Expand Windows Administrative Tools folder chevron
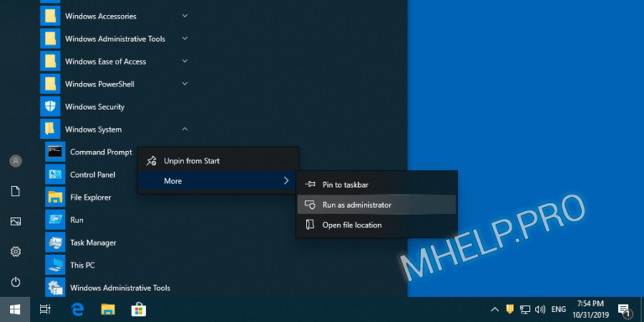This screenshot has height=322, width=644. tap(184, 39)
